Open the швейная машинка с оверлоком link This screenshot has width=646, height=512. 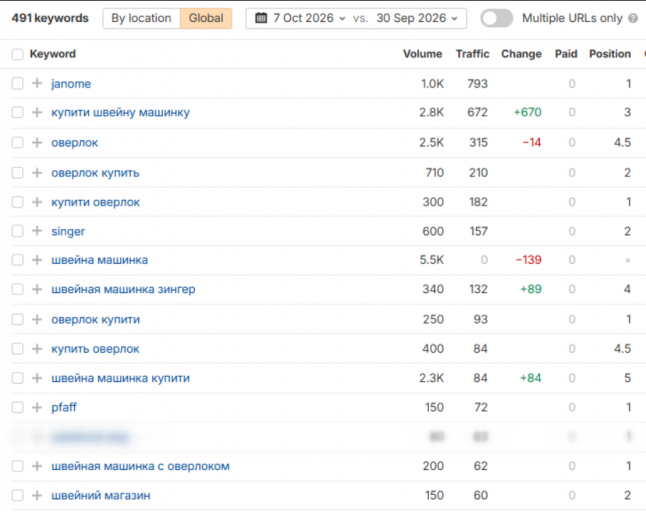click(x=140, y=466)
